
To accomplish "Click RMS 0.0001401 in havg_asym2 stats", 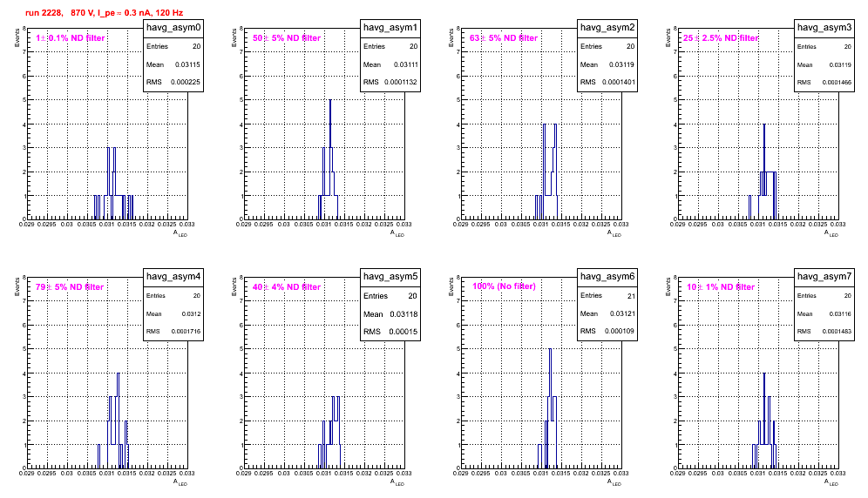I will [607, 83].
